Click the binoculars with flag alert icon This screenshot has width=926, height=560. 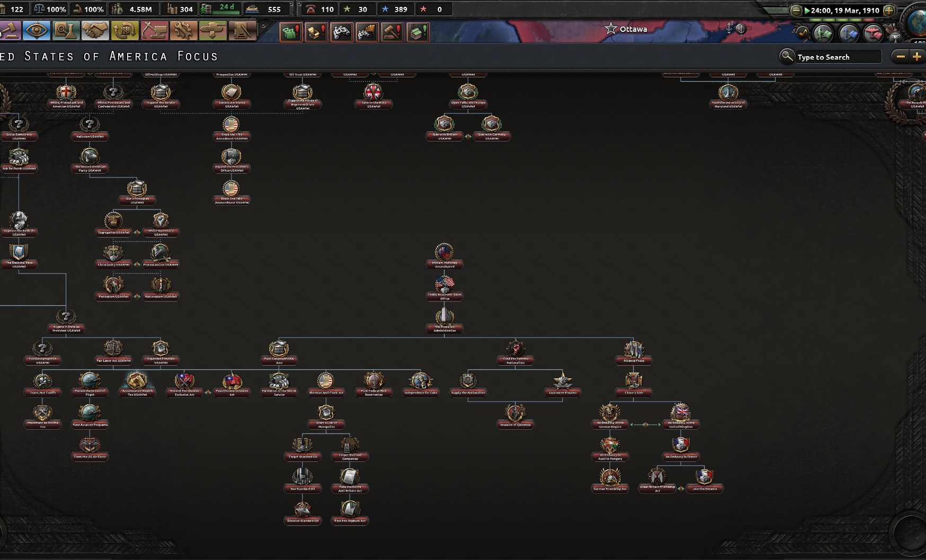(x=367, y=32)
